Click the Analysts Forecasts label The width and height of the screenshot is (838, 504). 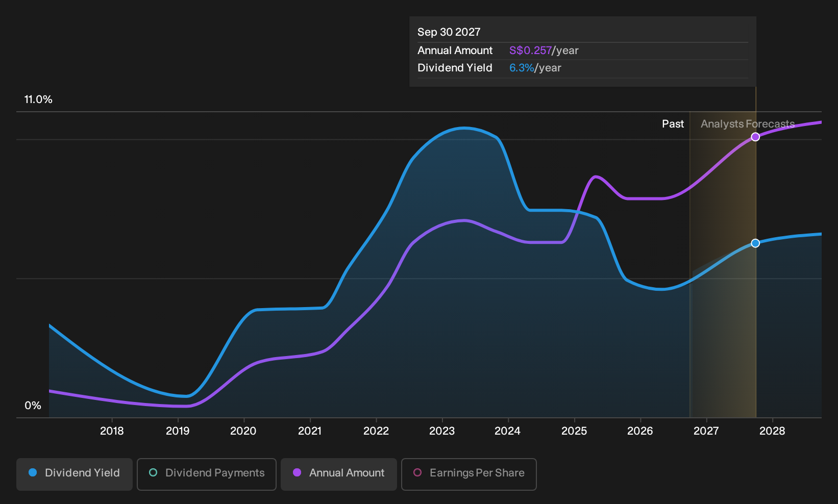point(748,124)
